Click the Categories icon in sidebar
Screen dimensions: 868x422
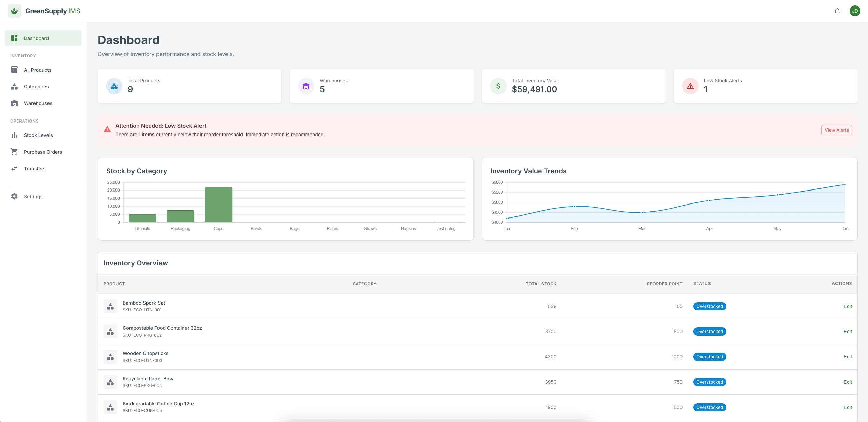click(14, 86)
